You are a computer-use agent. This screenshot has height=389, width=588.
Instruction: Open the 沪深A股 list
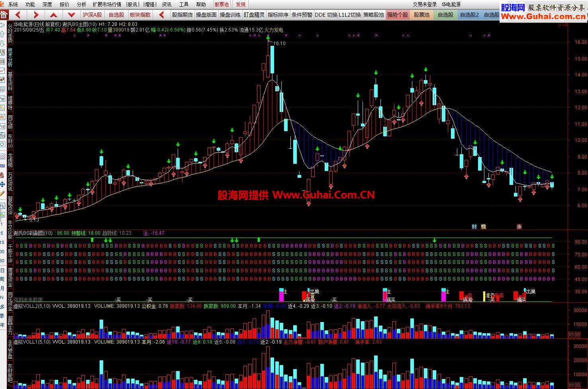(x=92, y=15)
